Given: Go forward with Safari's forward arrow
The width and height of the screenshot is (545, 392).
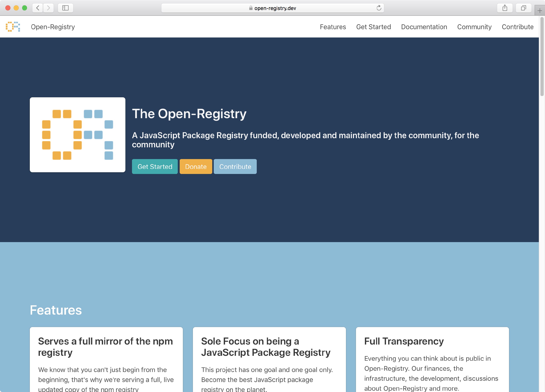Looking at the screenshot, I should (49, 8).
